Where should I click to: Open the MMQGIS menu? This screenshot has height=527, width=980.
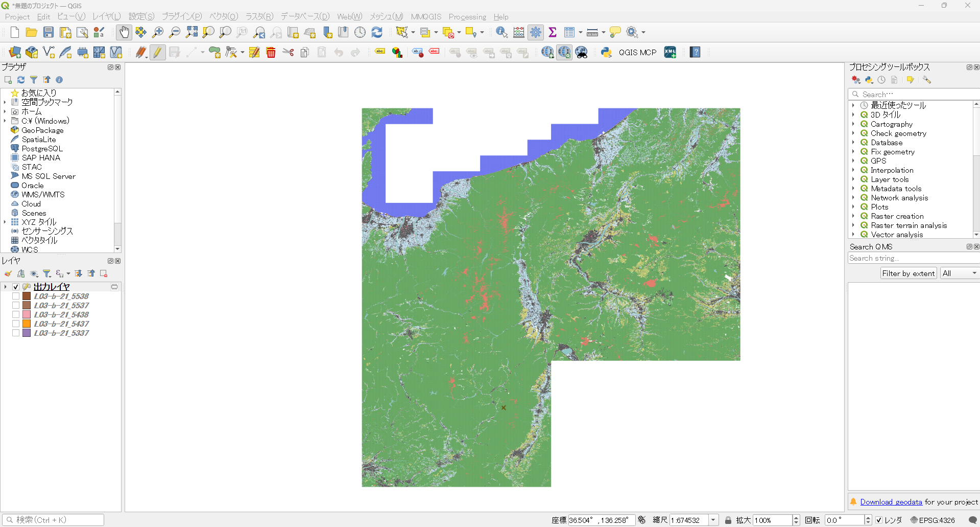(x=426, y=17)
